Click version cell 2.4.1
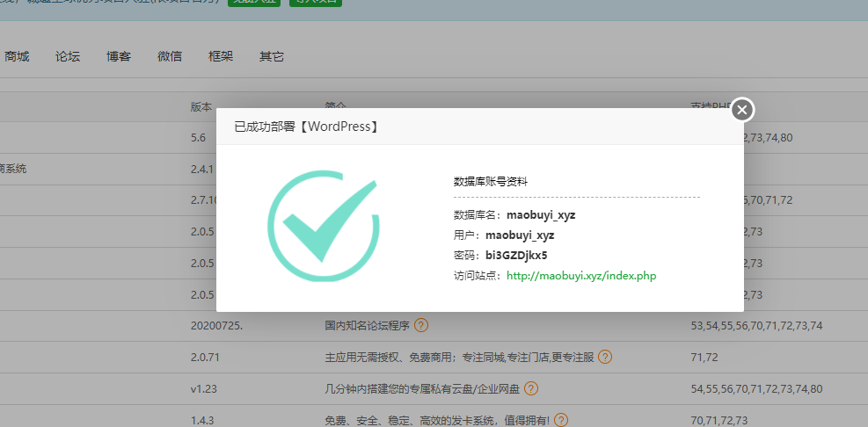The height and width of the screenshot is (427, 868). [202, 169]
